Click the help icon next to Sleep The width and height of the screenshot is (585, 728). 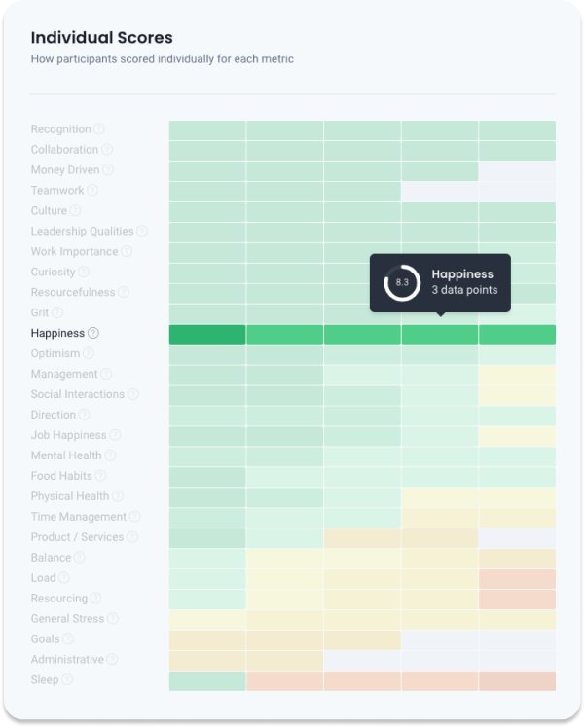[x=67, y=680]
